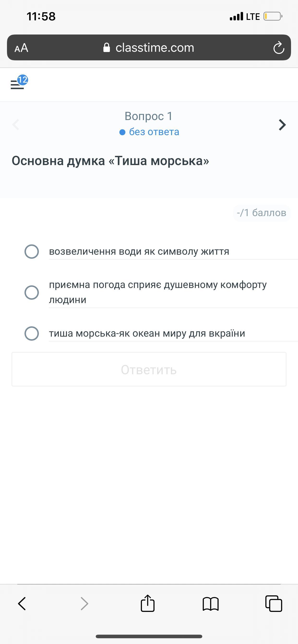Tap the classtime.com address field
Screen dimensions: 298x644
pos(155,48)
